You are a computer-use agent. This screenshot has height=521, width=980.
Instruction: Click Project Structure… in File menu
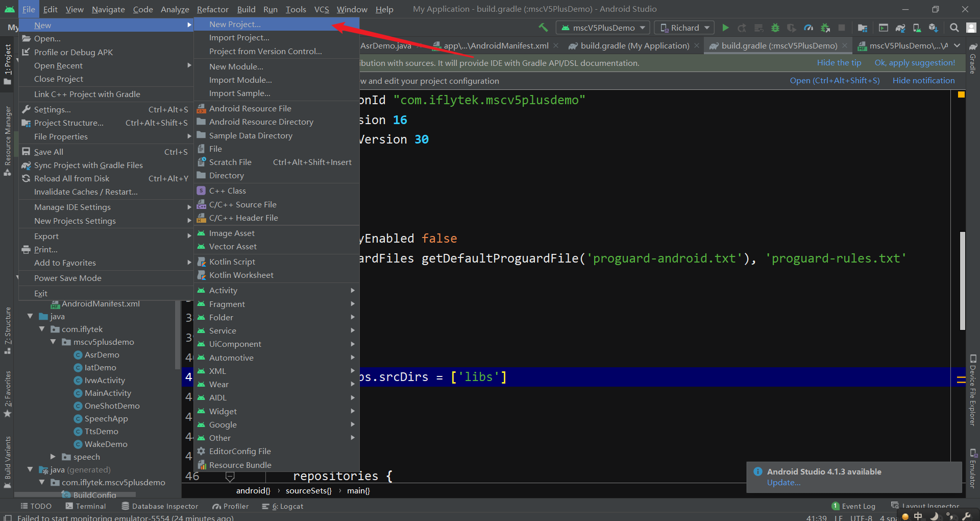[106, 123]
